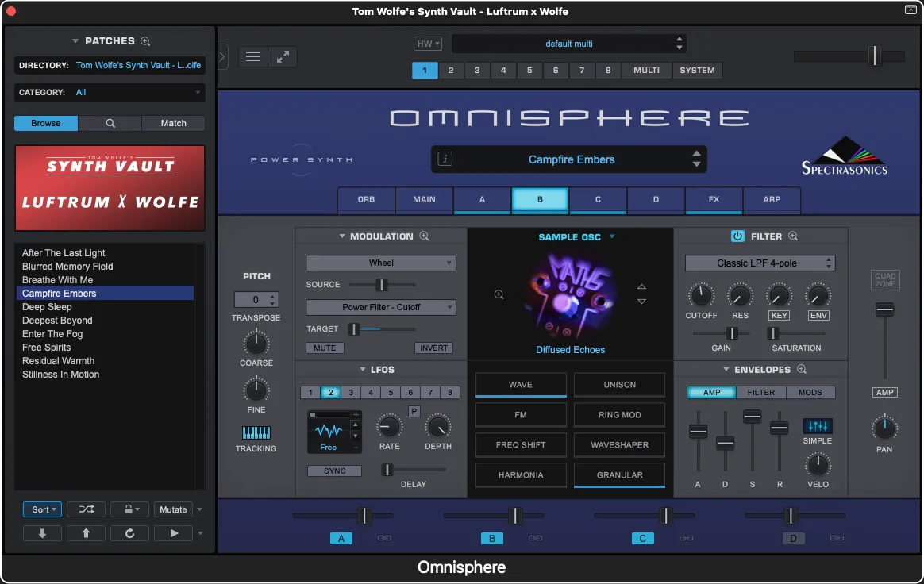This screenshot has height=584, width=924.
Task: Toggle layer A enable button
Action: click(x=341, y=538)
